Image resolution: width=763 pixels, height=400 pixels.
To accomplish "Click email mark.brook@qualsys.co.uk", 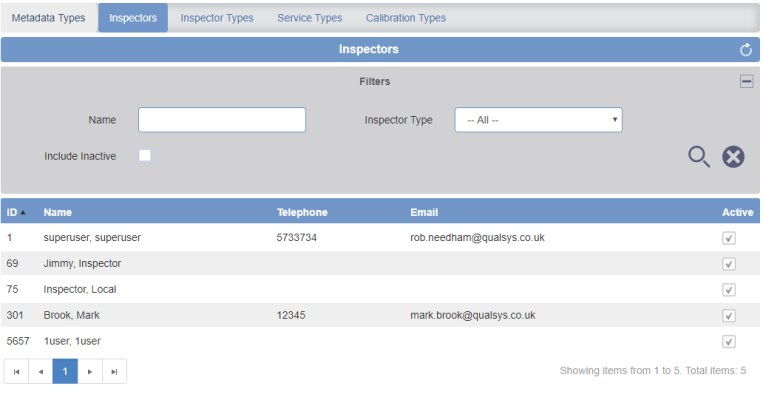I will click(x=472, y=315).
